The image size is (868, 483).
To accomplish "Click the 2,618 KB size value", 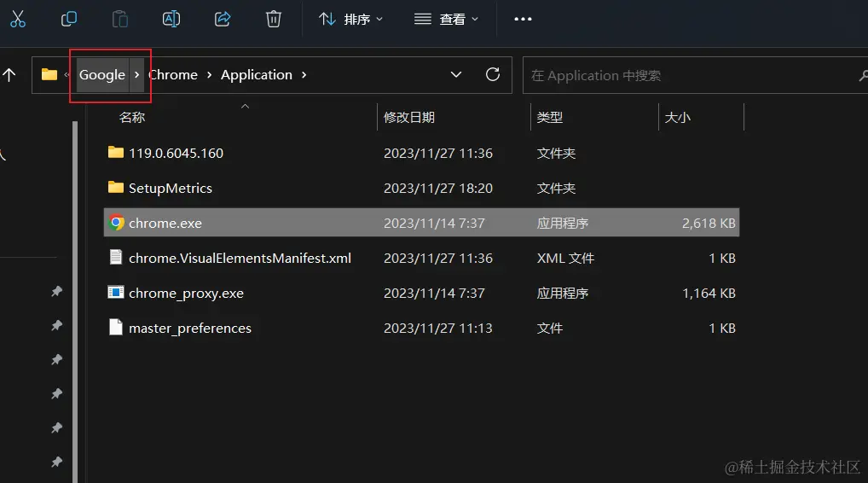I will [x=709, y=224].
